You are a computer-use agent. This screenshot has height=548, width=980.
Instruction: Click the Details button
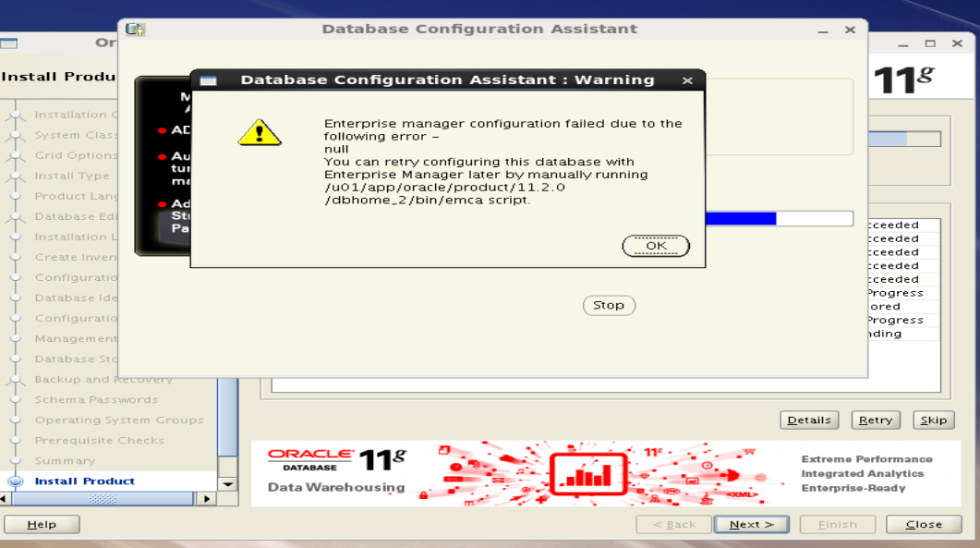(x=809, y=420)
